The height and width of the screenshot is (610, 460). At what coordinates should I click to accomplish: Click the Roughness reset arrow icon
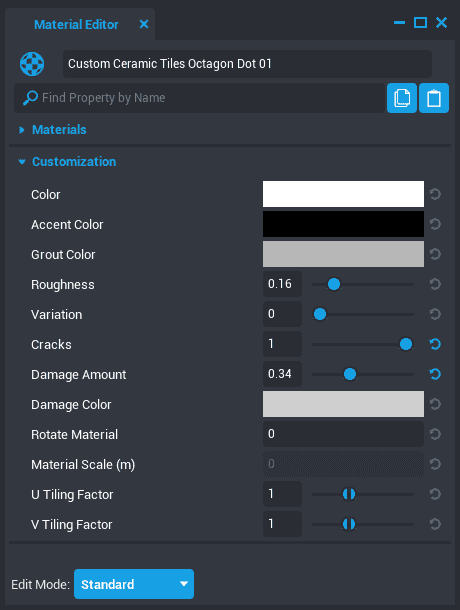435,284
